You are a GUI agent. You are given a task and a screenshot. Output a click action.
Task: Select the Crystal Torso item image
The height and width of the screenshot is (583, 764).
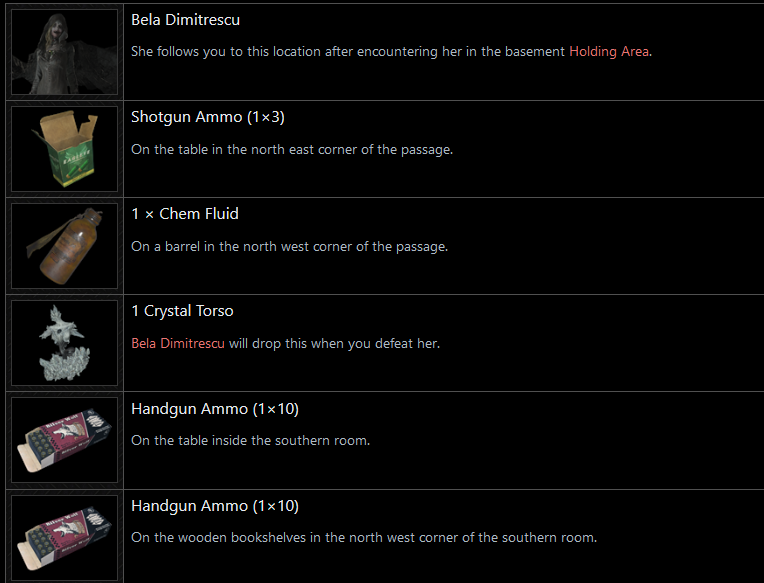point(64,343)
